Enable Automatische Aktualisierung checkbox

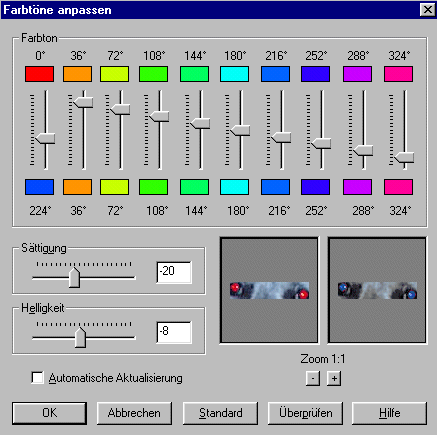37,378
